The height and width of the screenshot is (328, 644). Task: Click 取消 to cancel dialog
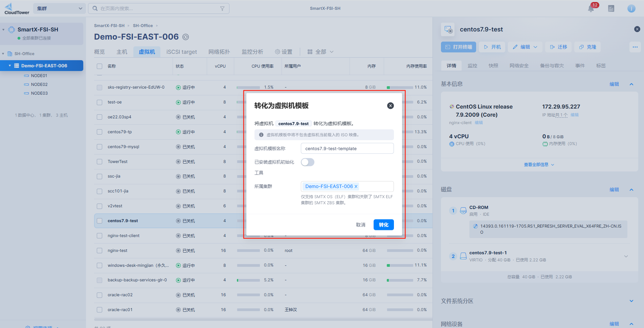(360, 225)
